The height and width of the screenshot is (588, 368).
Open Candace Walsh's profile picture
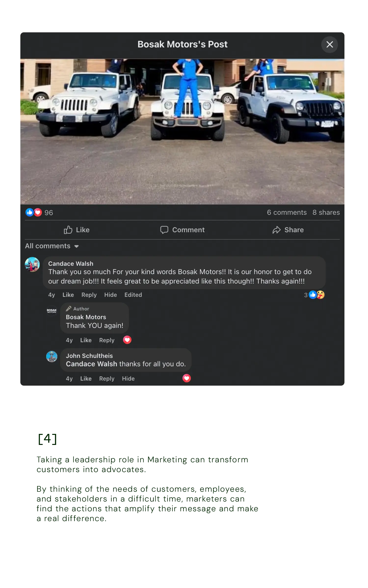point(32,264)
